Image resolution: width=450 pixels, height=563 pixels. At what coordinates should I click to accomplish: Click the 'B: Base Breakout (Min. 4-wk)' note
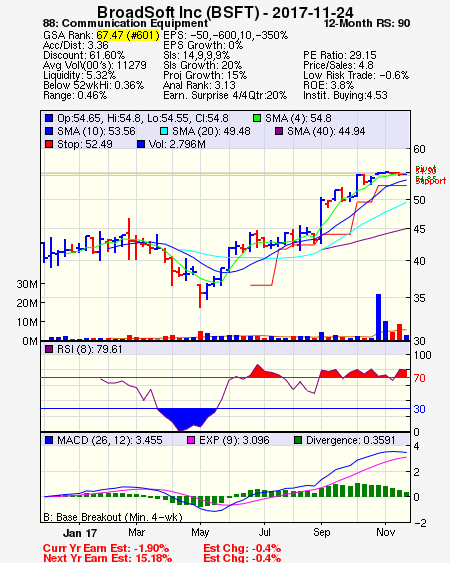coord(113,517)
